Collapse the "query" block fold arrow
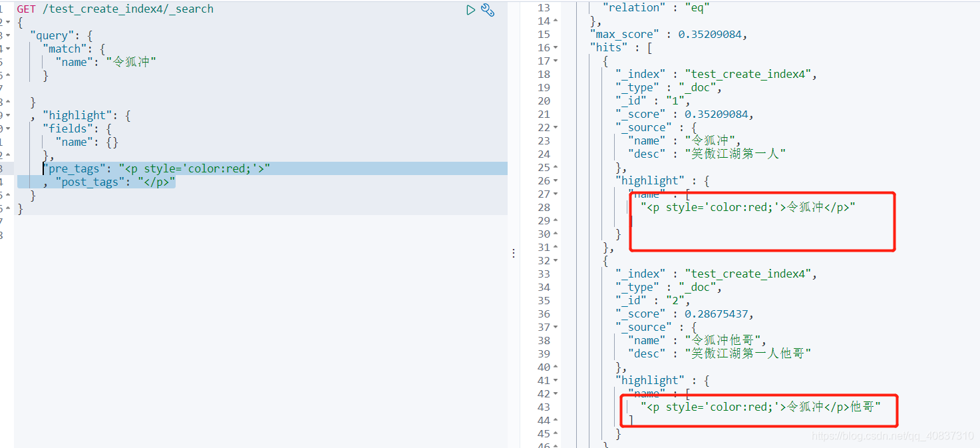This screenshot has width=980, height=448. 7,35
